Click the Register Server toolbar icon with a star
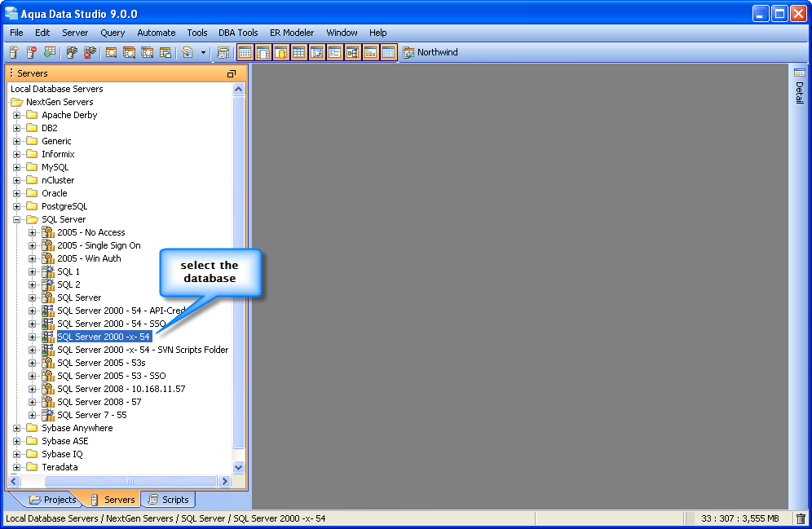Screen dimensions: 812x529 pyautogui.click(x=14, y=52)
